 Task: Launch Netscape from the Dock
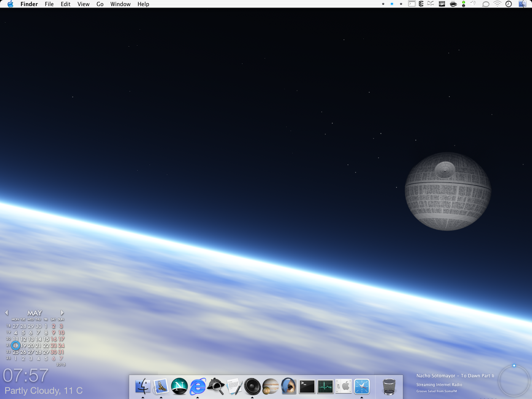click(179, 386)
